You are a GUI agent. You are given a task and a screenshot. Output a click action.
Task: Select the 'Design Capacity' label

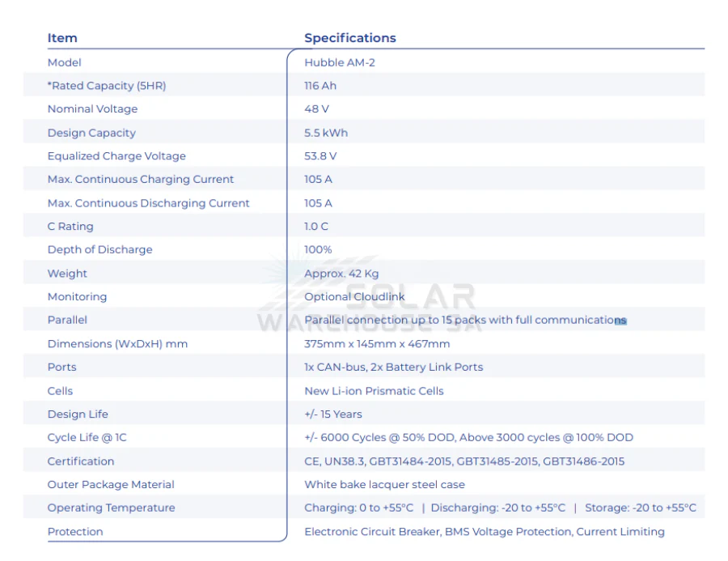pos(91,133)
